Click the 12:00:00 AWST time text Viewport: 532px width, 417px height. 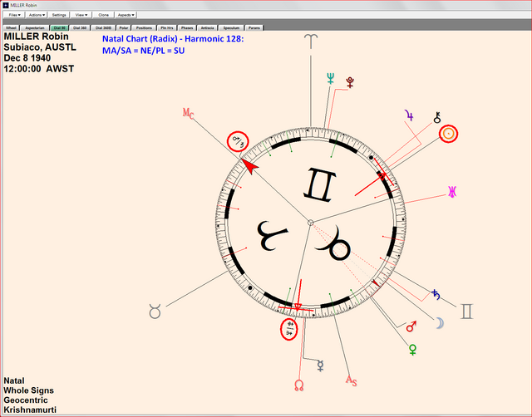tap(39, 69)
